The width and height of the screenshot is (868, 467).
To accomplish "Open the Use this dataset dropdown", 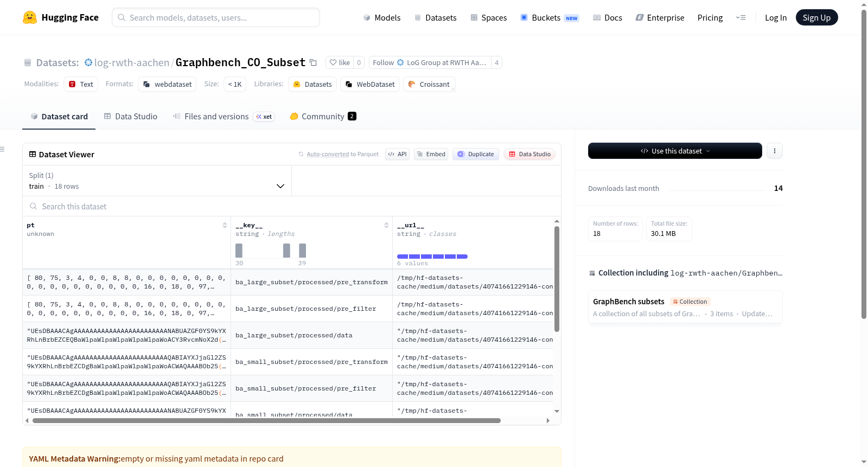I will click(x=675, y=151).
